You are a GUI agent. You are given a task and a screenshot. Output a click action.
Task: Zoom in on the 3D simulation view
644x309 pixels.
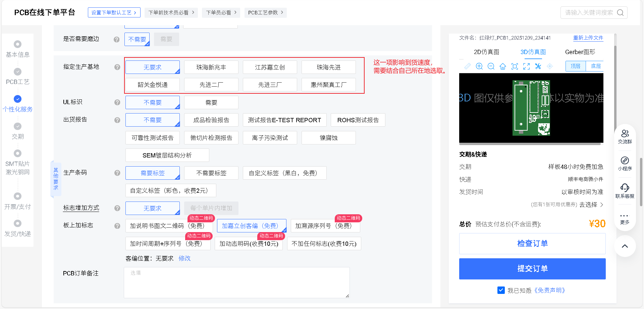coord(479,66)
